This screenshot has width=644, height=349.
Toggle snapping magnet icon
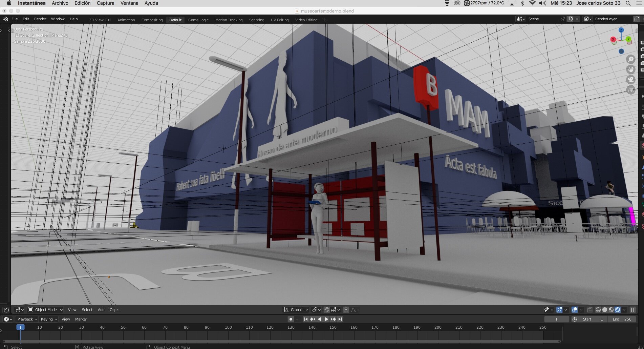click(x=326, y=310)
